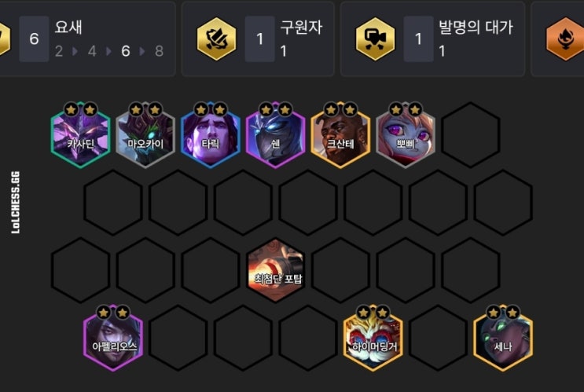Click the 구원자 trait label

click(x=301, y=27)
